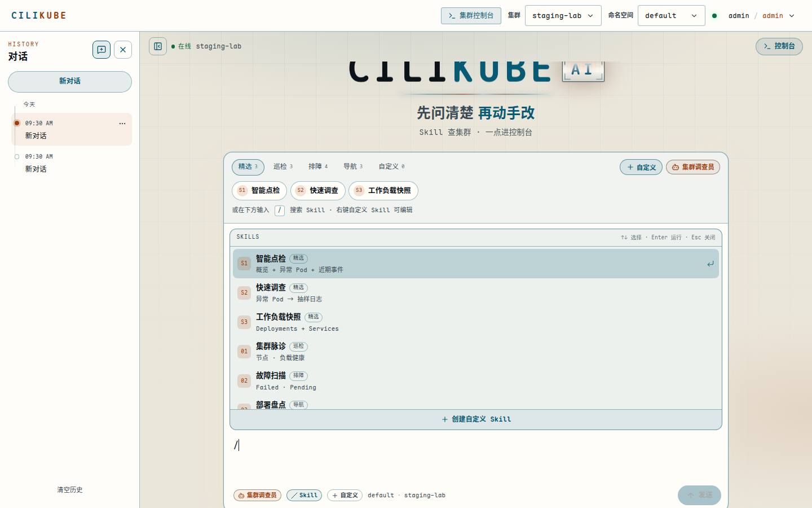Image resolution: width=812 pixels, height=508 pixels.
Task: Select 快速调查 chip under tabs
Action: point(318,191)
